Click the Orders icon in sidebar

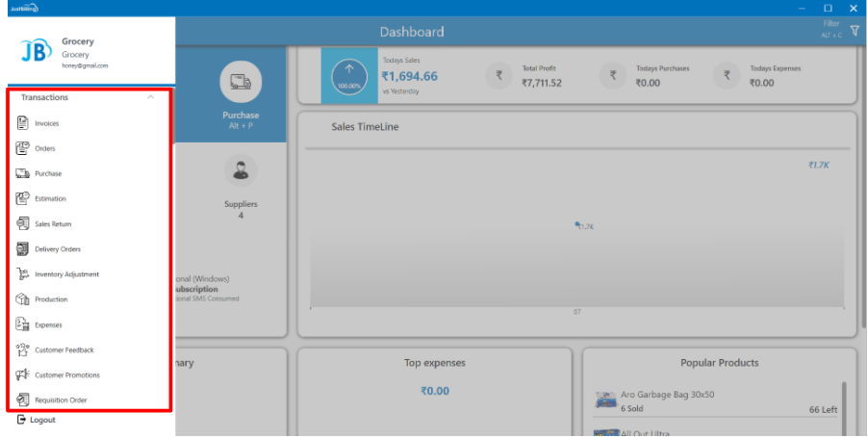(x=23, y=148)
